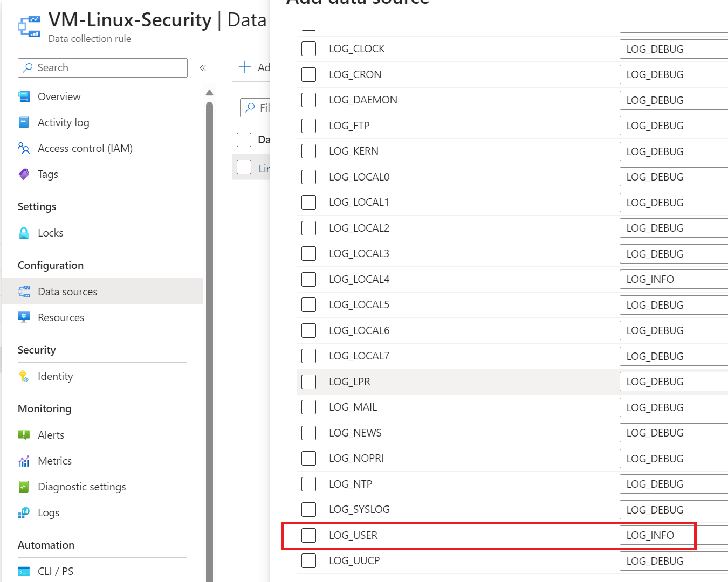
Task: Open Logs under Monitoring
Action: pos(49,512)
